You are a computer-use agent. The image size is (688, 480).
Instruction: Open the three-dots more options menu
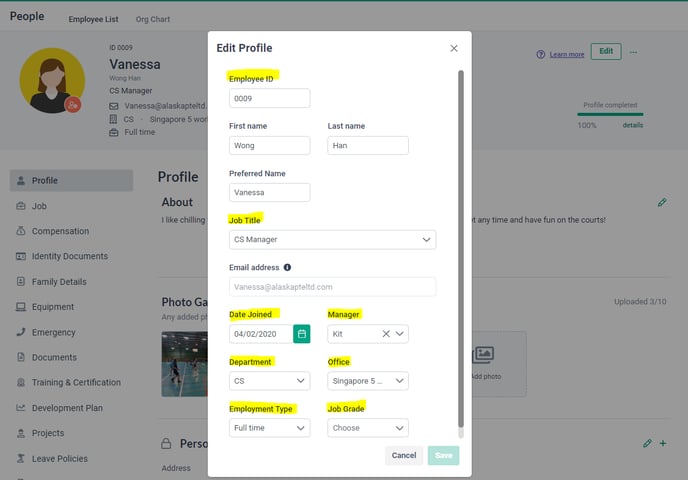pyautogui.click(x=633, y=52)
